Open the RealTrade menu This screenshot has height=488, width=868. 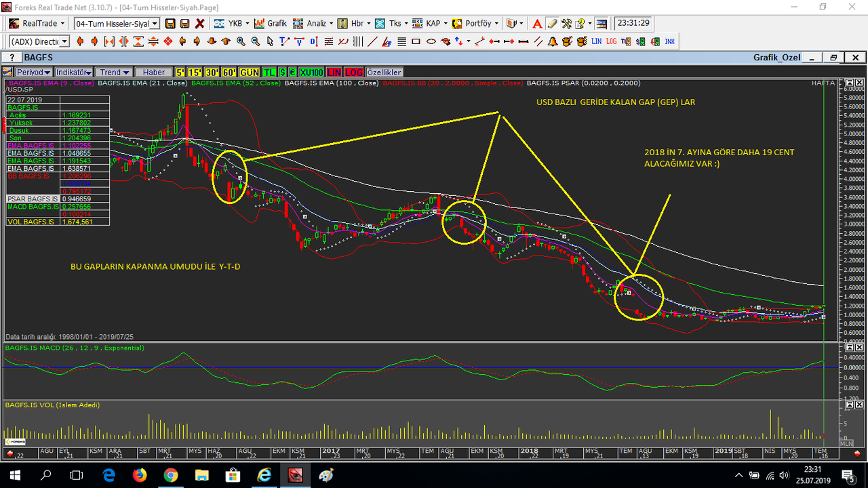point(36,23)
